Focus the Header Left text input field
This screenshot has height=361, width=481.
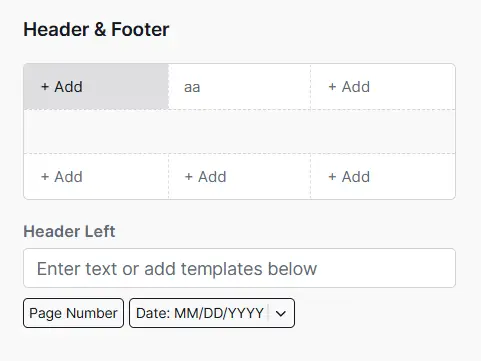(x=239, y=268)
